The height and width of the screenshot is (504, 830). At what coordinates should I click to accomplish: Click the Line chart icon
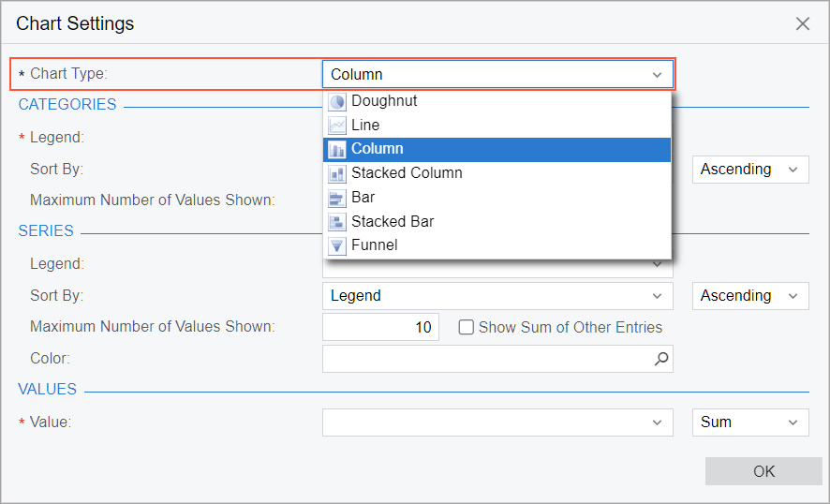point(337,126)
